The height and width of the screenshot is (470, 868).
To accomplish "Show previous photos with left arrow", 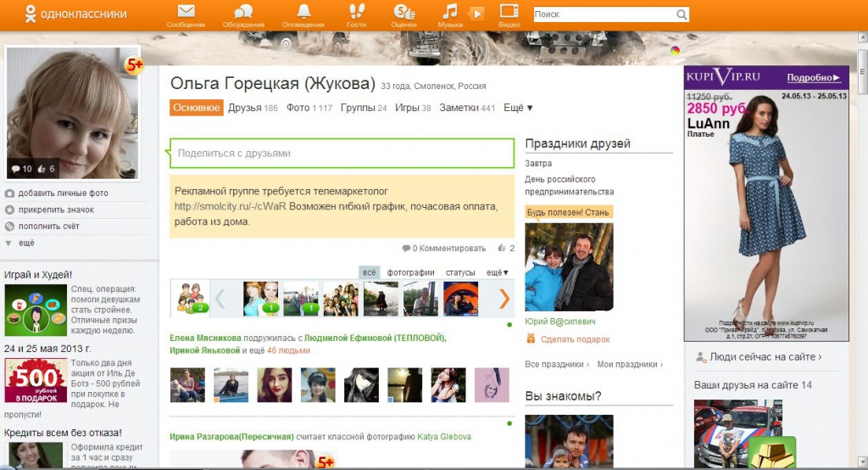I will 220,299.
